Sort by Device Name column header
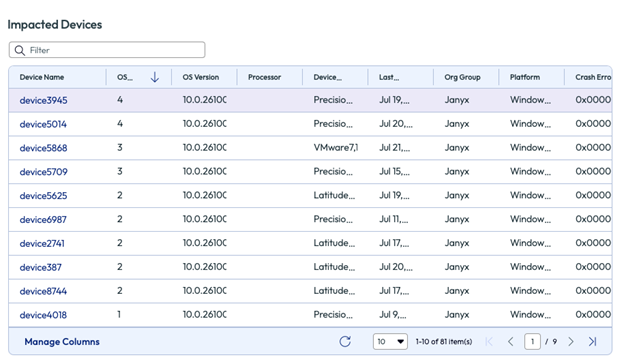The height and width of the screenshot is (364, 624). pos(42,77)
